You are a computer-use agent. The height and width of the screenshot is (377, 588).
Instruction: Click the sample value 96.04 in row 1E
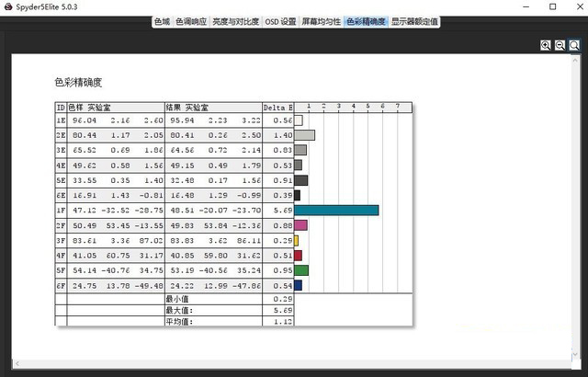[85, 120]
